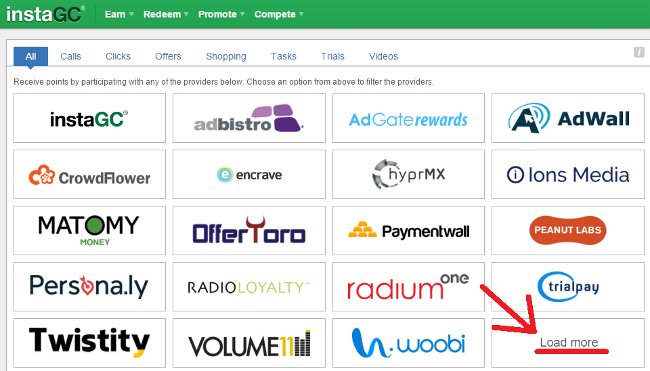Filter providers by the Offers tab
650x371 pixels.
[x=168, y=56]
